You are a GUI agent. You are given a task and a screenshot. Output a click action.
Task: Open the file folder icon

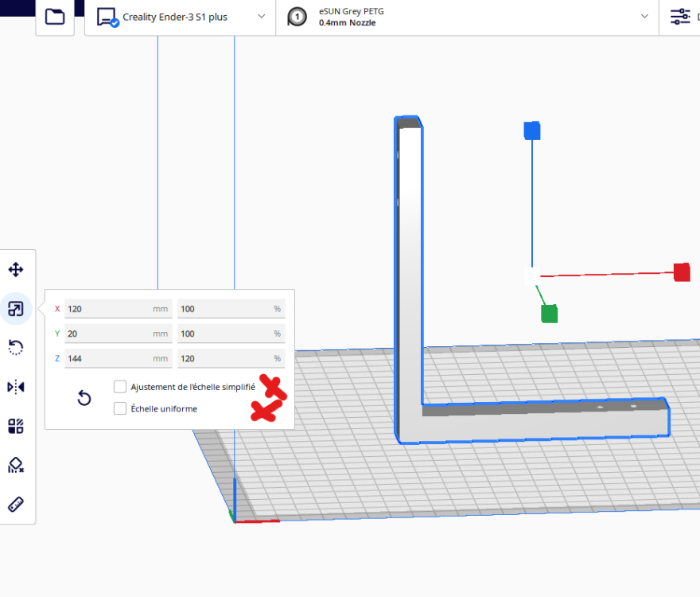point(55,17)
